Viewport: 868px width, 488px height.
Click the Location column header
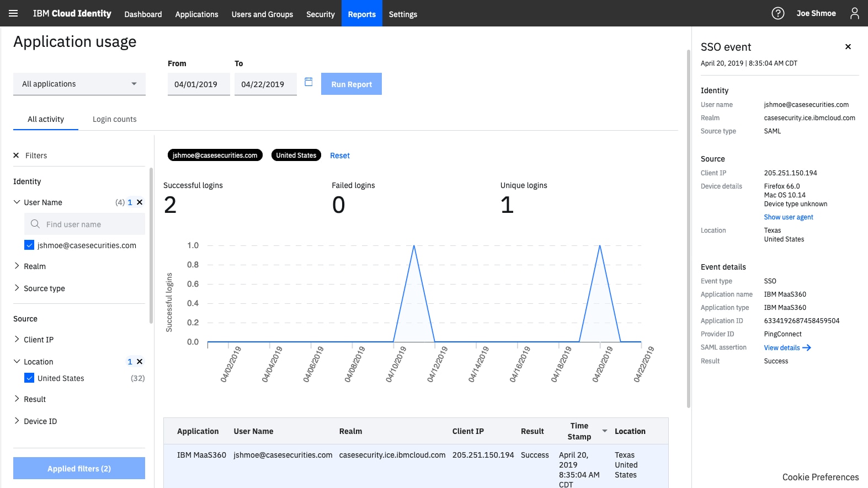click(x=630, y=431)
